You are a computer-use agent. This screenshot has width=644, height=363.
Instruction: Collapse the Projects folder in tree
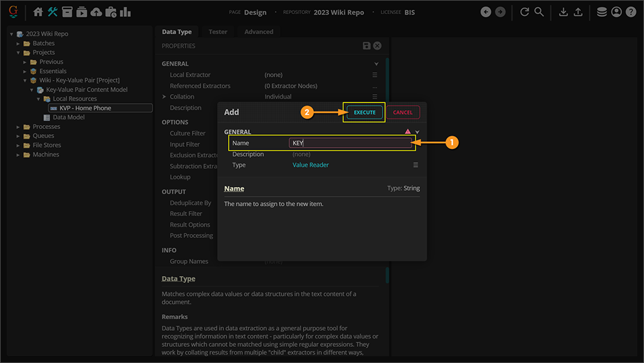pos(19,53)
